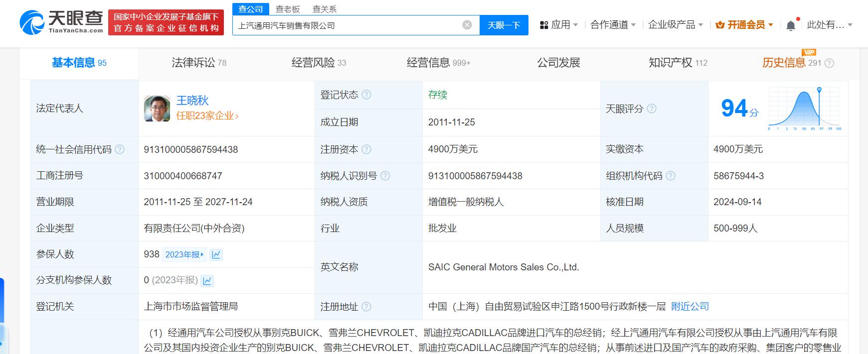Click the business term 2011-11-25 至 2027-11-24
868x354 pixels.
[198, 202]
